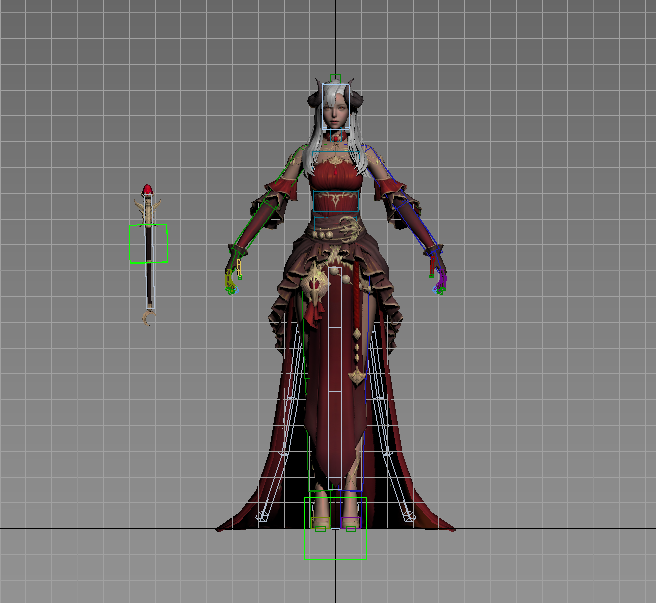Select the staff weapon model
Screen dimensions: 656x603
point(149,255)
